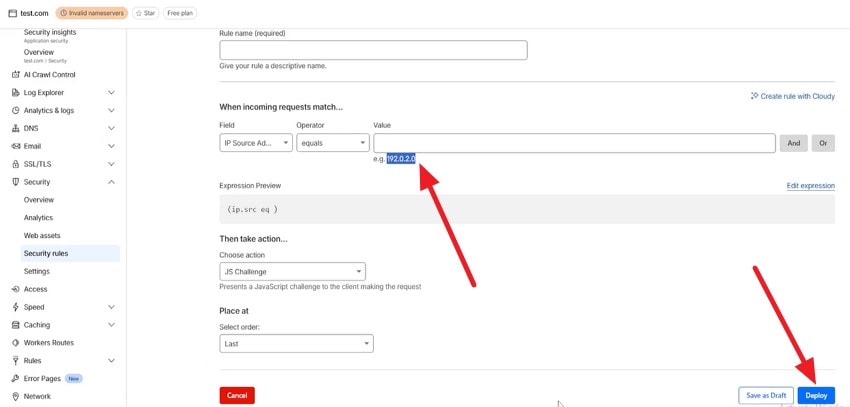Focus the Value input field

(x=574, y=143)
